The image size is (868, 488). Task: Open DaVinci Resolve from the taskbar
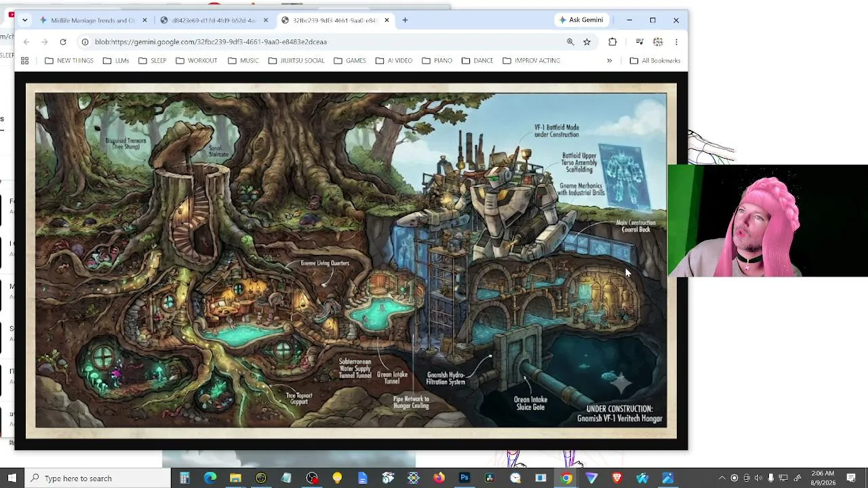click(490, 479)
